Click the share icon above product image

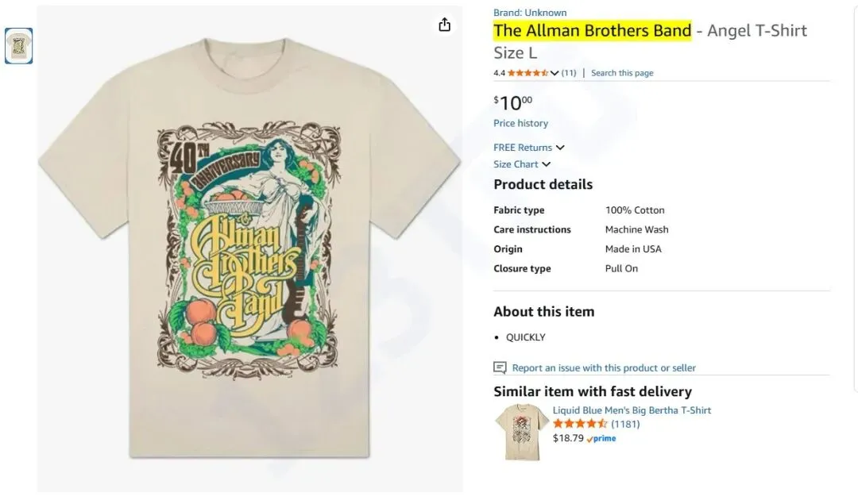coord(444,25)
